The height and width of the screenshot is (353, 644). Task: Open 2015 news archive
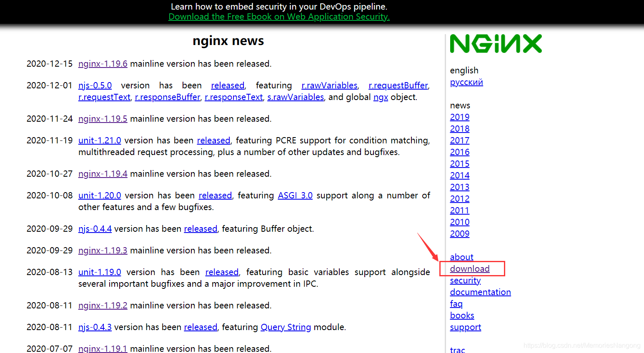(x=460, y=164)
